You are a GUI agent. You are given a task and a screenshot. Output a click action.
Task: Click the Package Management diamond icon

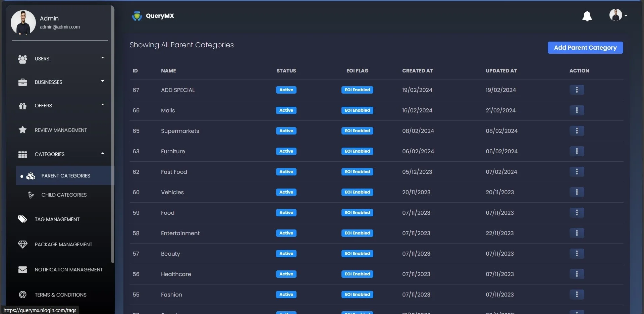coord(22,245)
